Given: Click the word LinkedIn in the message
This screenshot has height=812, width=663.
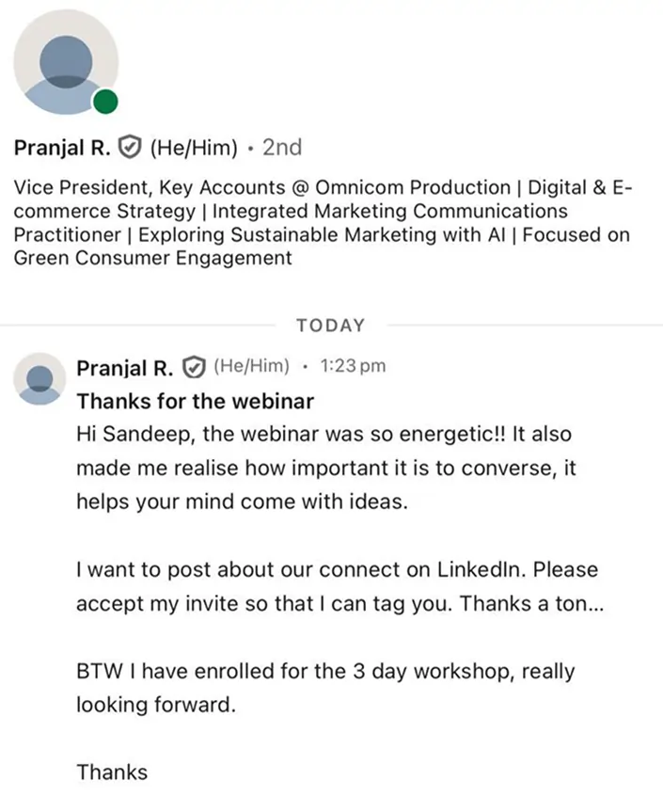Looking at the screenshot, I should (x=482, y=570).
